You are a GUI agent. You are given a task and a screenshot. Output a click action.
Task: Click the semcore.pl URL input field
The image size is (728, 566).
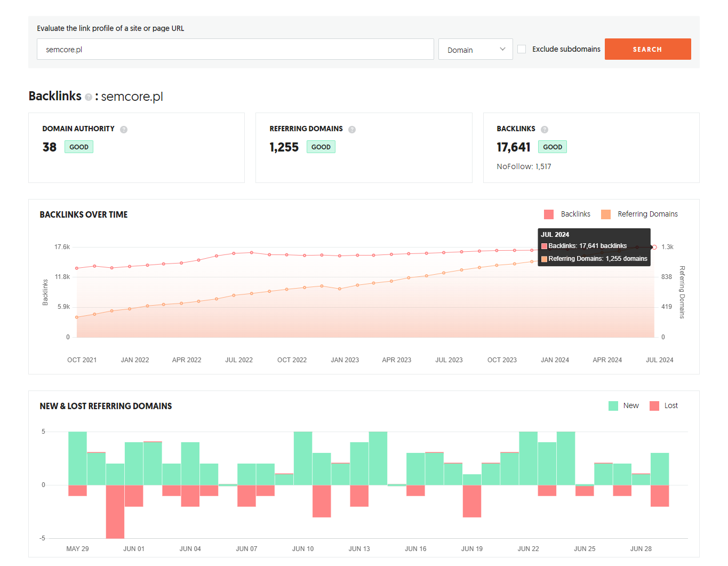(x=235, y=49)
